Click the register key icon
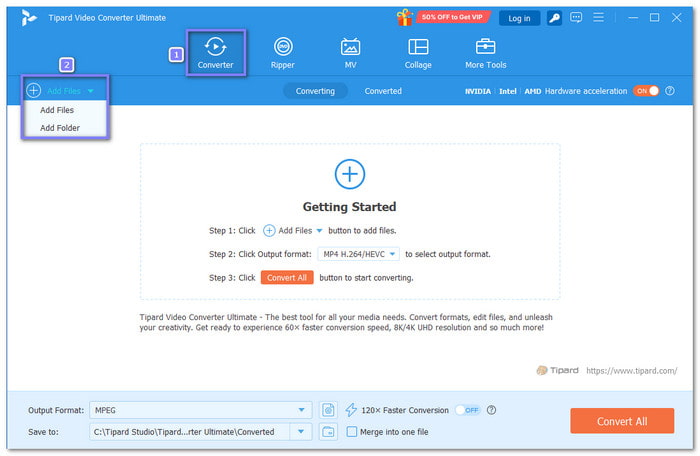Viewport: 700px width, 456px height. [x=555, y=18]
